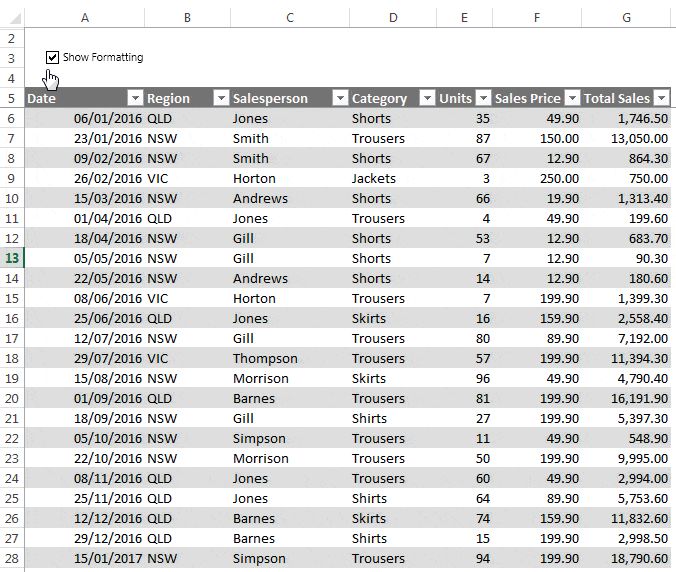Select salesperson Horton in row 15

coord(290,298)
